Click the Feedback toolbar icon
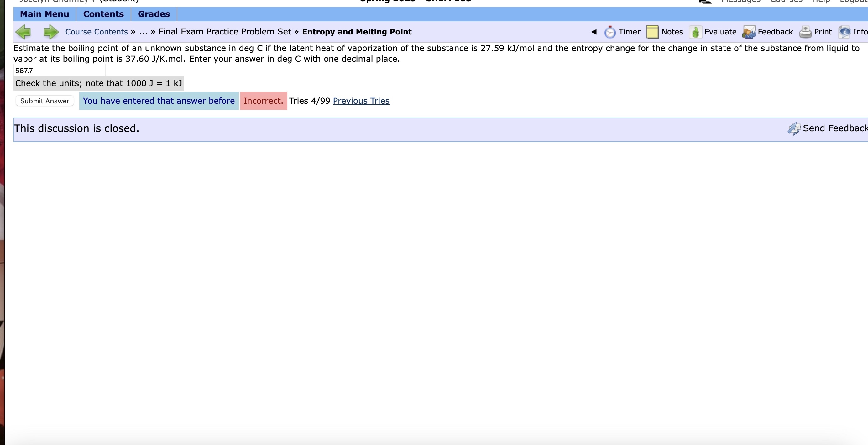868x445 pixels. pos(749,32)
